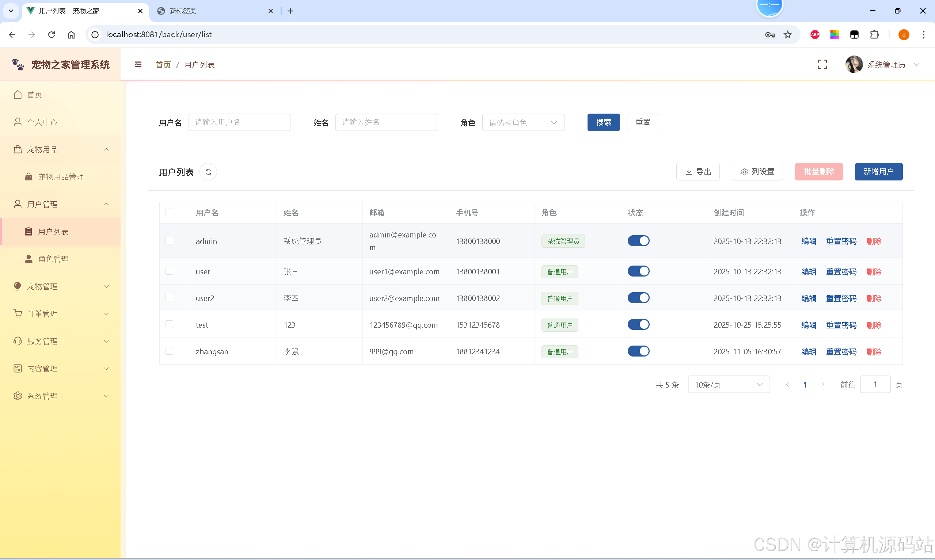The image size is (935, 560).
Task: Open the colorful square extension icon
Action: pos(834,35)
